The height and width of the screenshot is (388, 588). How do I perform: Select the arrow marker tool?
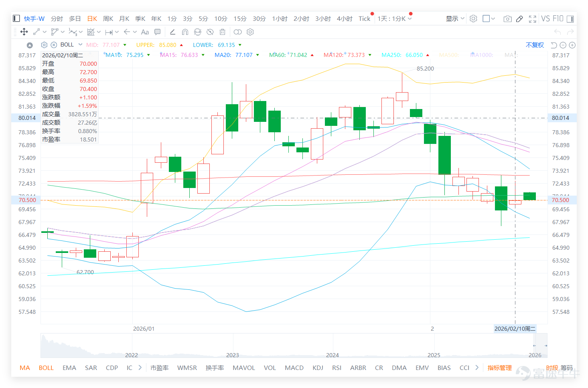(127, 32)
